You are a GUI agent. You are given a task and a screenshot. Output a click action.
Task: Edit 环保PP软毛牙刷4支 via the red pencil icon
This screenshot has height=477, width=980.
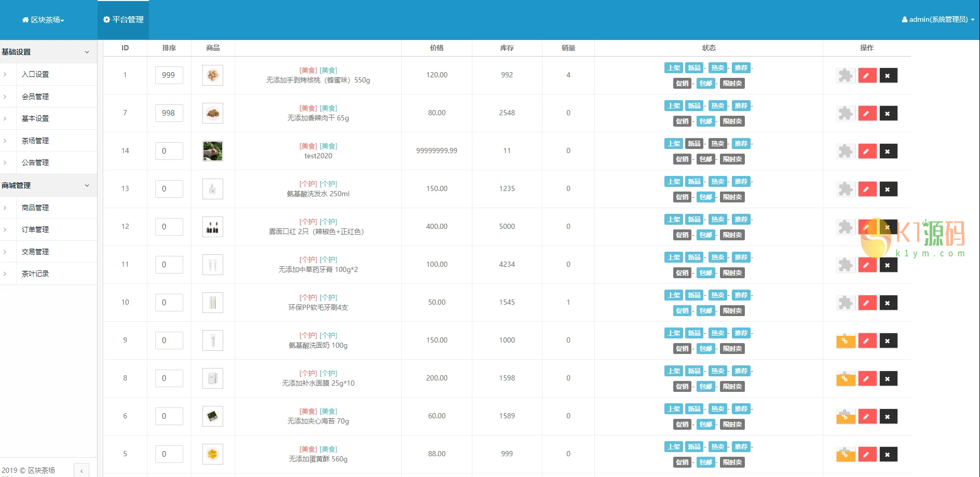pos(867,303)
